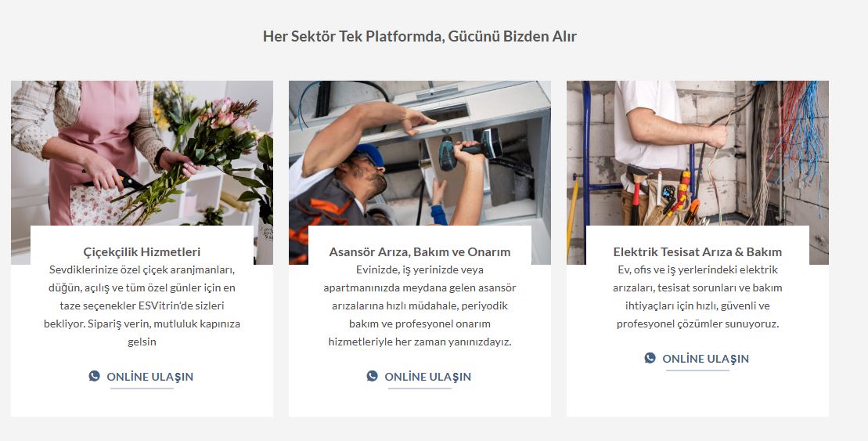
Task: Click the Her Sektör Tek Platformda heading
Action: (x=420, y=37)
